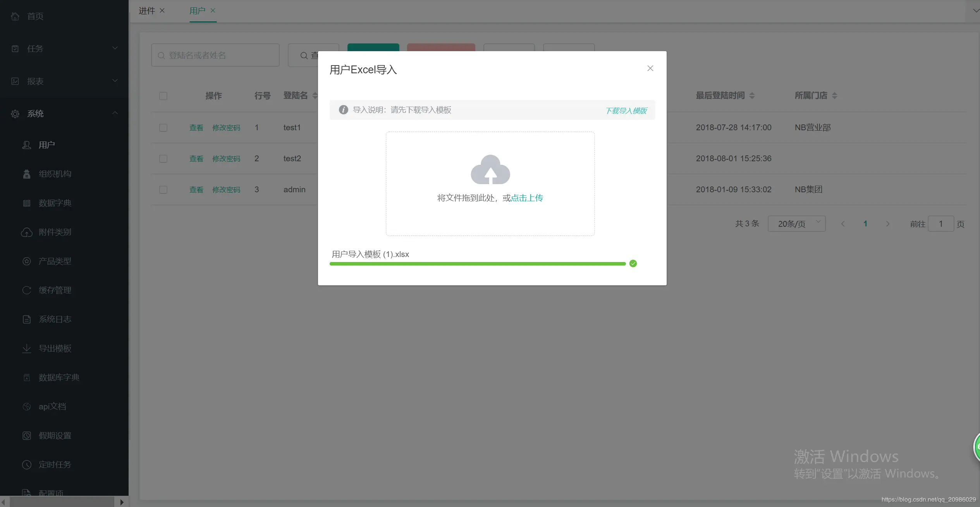This screenshot has height=507, width=980.
Task: Click the page number input field
Action: click(941, 224)
